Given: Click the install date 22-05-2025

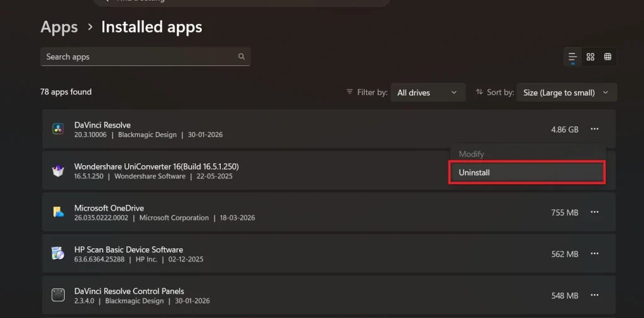Looking at the screenshot, I should click(x=214, y=177).
